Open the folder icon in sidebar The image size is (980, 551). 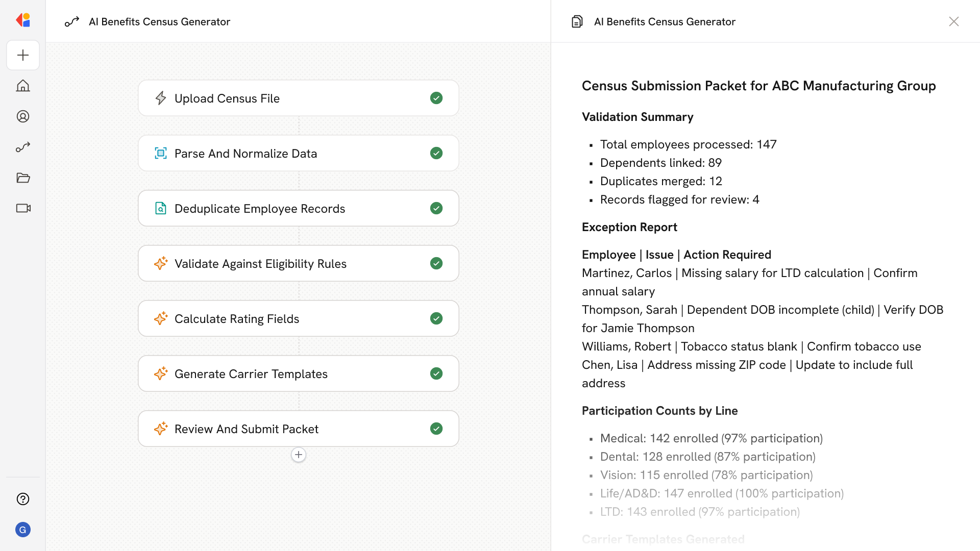pyautogui.click(x=23, y=178)
